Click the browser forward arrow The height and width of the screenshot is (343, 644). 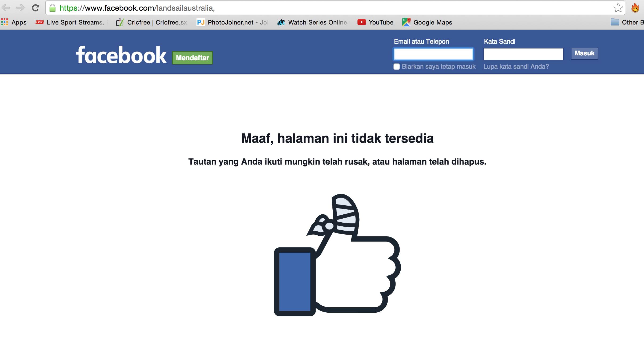20,8
